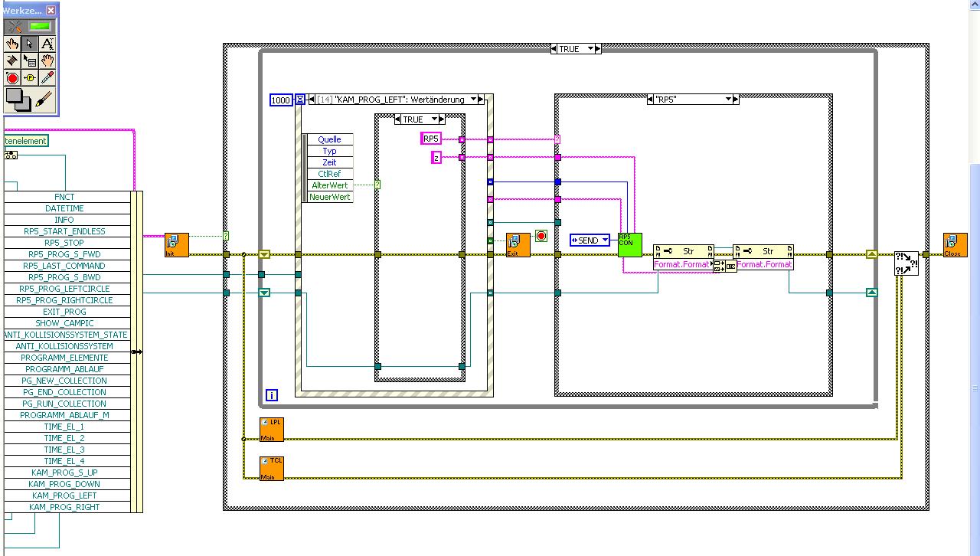
Task: Click the RP5 string constant
Action: [x=431, y=139]
